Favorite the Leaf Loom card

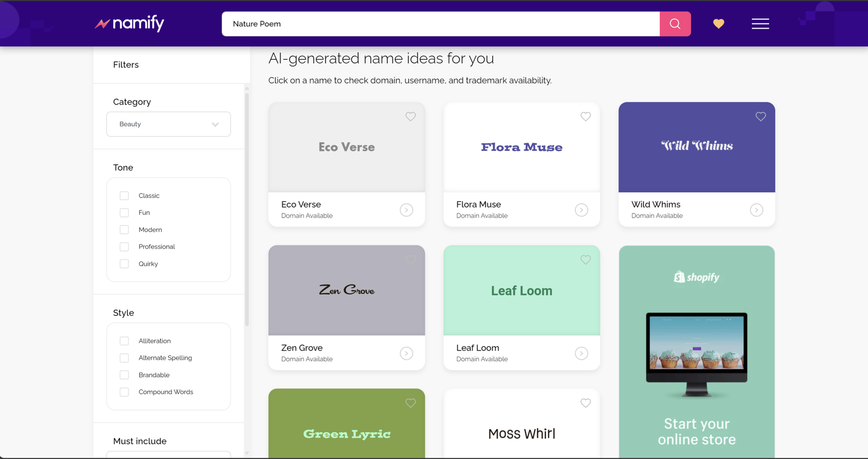[585, 260]
